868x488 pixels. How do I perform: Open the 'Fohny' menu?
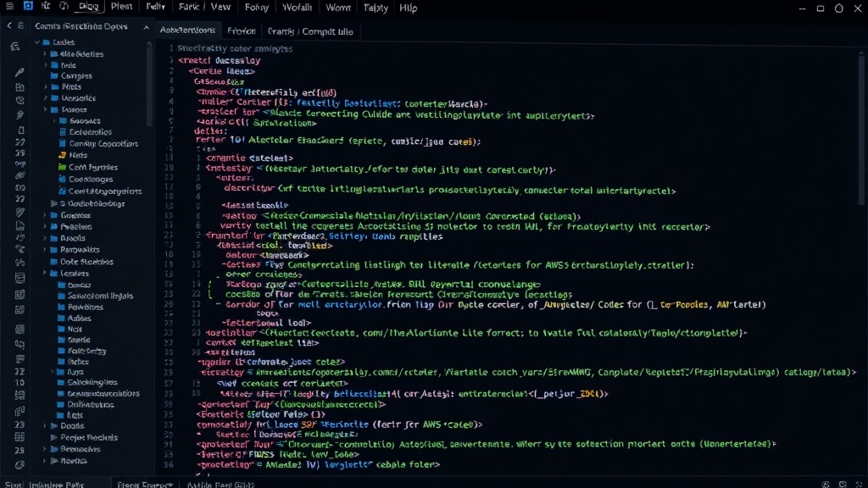pos(256,8)
